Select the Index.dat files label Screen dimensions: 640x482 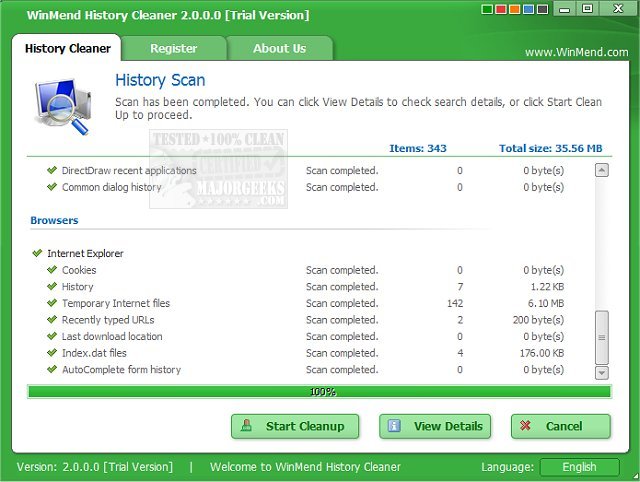tap(94, 353)
